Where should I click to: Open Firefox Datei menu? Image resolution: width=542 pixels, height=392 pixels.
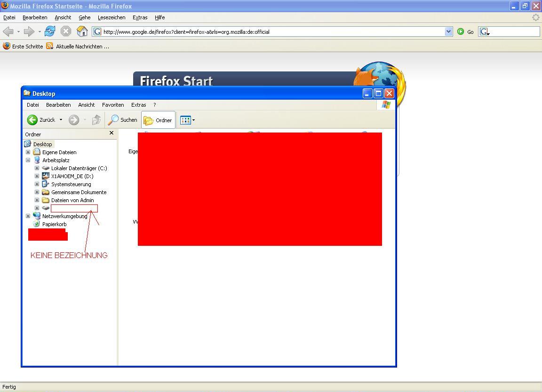(9, 17)
